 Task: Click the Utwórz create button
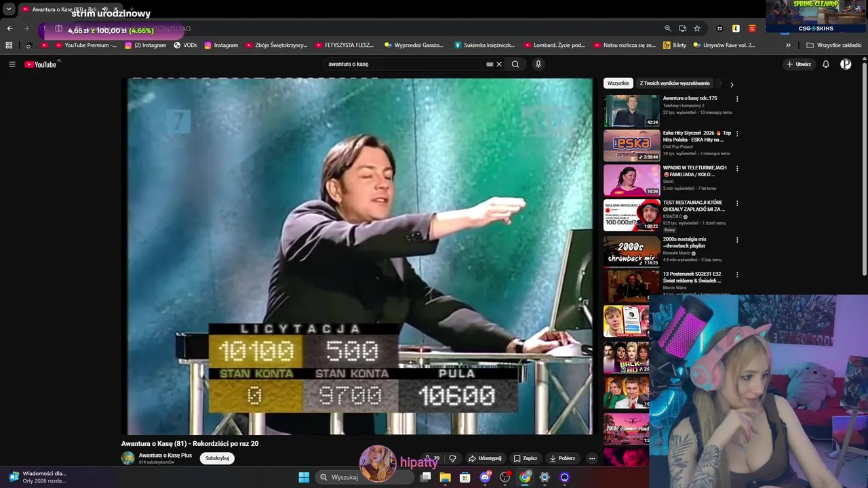799,64
